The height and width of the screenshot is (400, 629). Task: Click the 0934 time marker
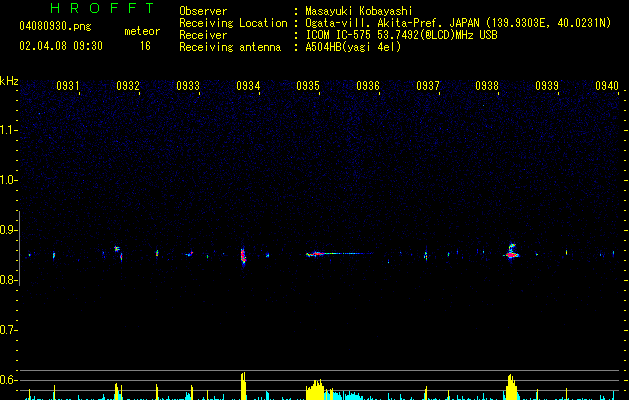pos(248,86)
